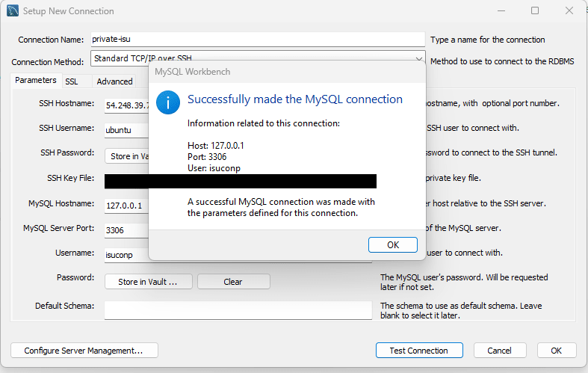Clear the stored MySQL password
Image resolution: width=588 pixels, height=373 pixels.
point(233,282)
